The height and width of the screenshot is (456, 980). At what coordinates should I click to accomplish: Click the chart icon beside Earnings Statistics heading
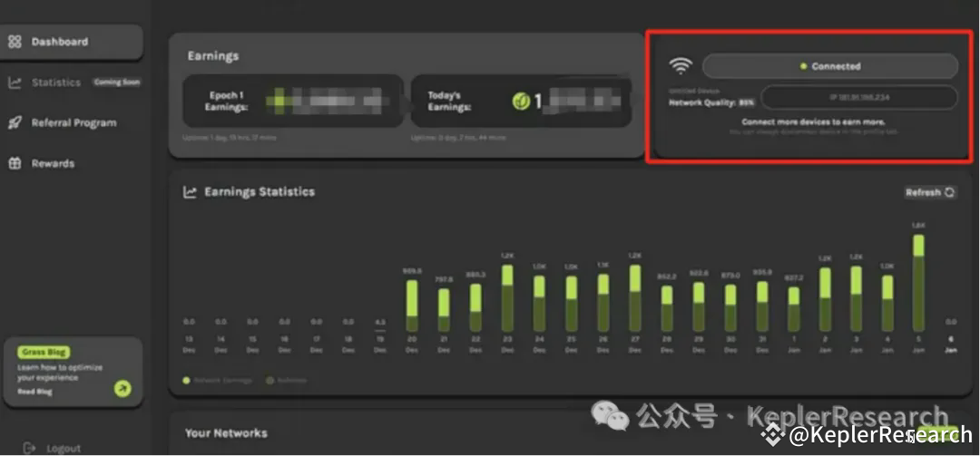coord(190,192)
